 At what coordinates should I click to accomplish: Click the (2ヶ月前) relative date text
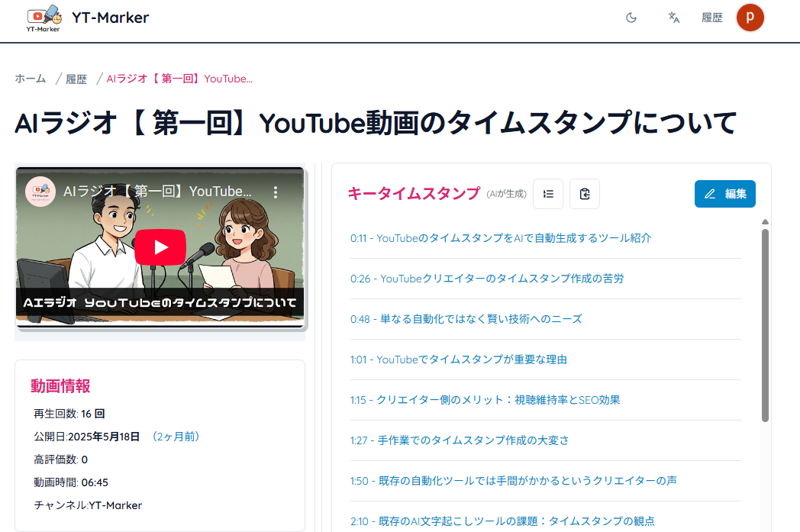pos(176,437)
